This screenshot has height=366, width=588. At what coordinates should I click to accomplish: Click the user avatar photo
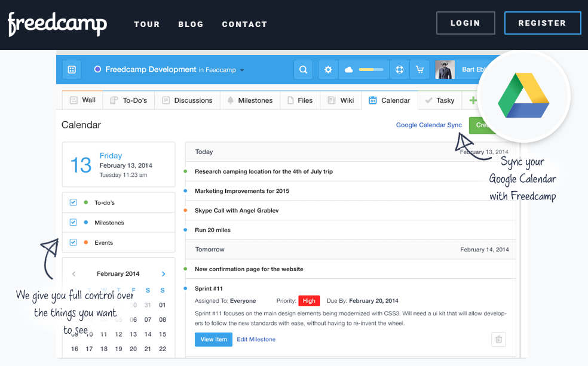click(445, 70)
